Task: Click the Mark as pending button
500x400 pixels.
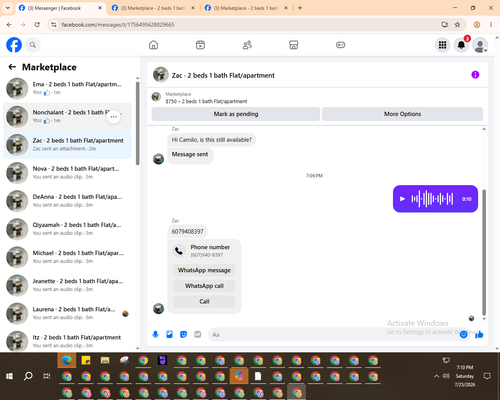Action: [236, 114]
